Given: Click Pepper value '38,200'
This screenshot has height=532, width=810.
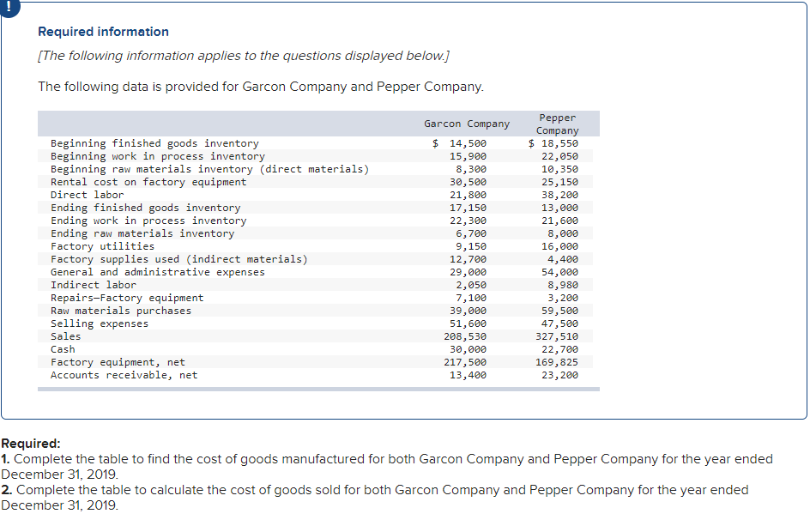Looking at the screenshot, I should (559, 195).
